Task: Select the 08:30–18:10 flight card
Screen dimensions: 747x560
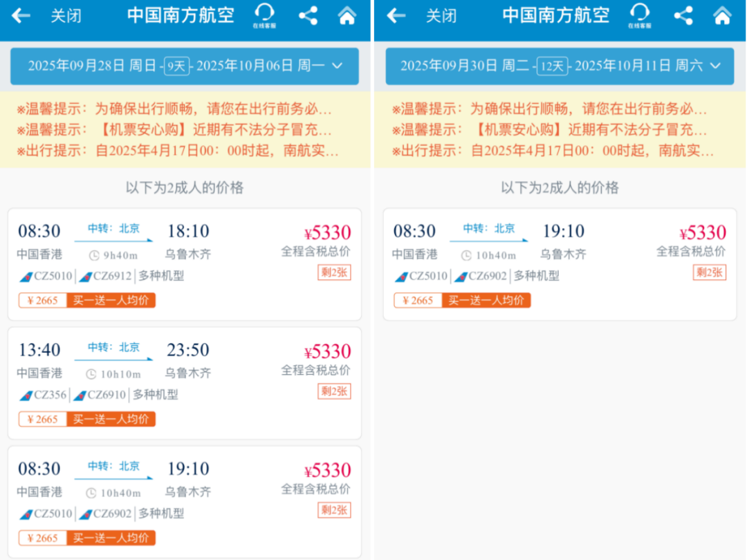Action: point(185,264)
